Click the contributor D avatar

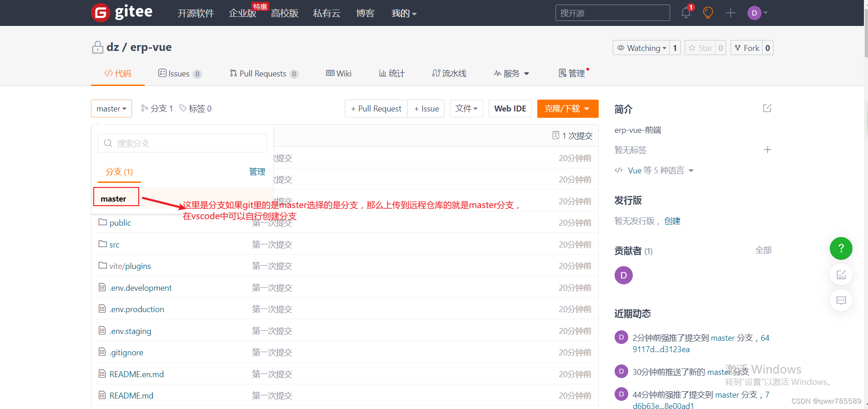pos(624,275)
